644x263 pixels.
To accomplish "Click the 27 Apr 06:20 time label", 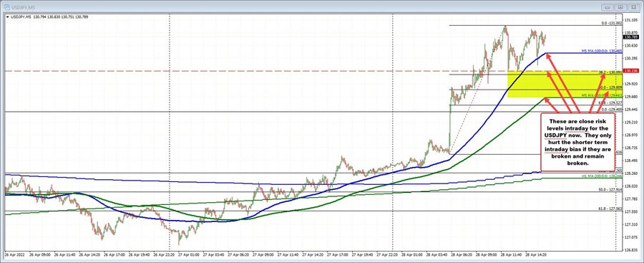I will coord(238,255).
